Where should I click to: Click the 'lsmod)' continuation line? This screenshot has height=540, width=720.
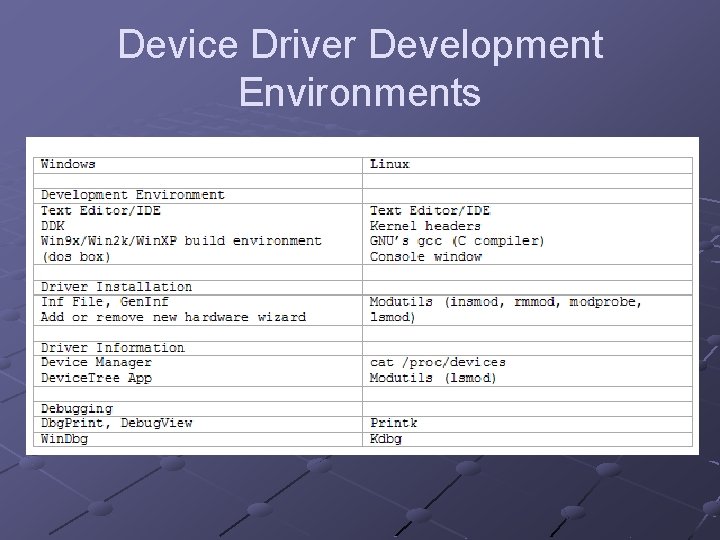coord(393,317)
